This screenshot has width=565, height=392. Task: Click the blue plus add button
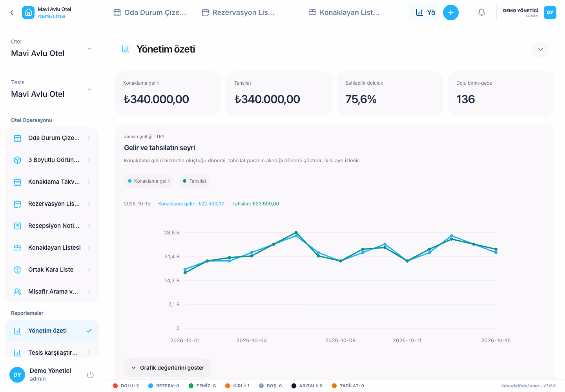(x=451, y=13)
